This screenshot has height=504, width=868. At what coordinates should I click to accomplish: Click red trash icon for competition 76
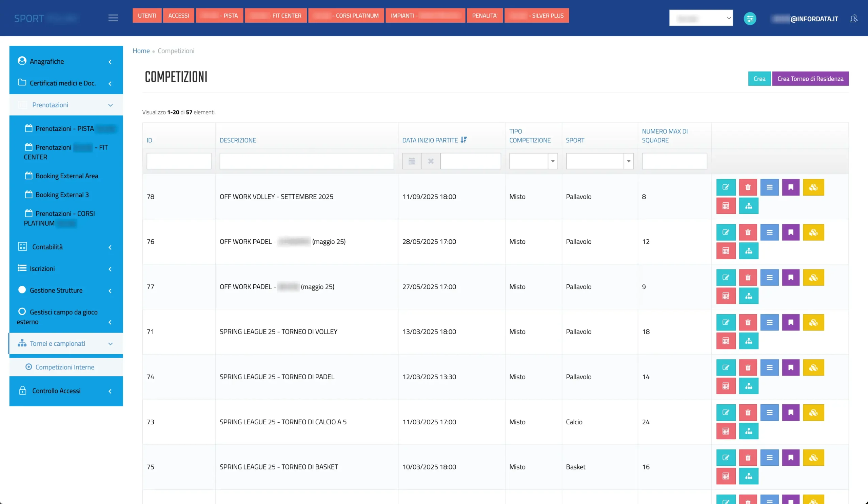[748, 233]
